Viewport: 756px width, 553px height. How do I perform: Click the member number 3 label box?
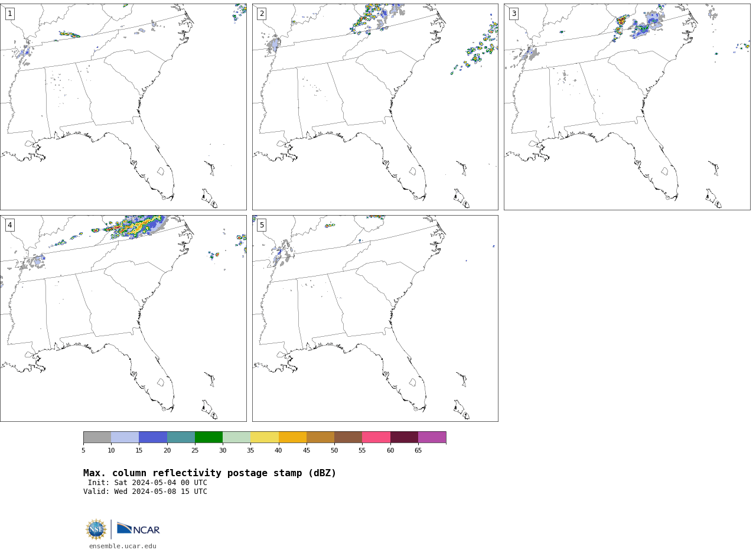(514, 14)
